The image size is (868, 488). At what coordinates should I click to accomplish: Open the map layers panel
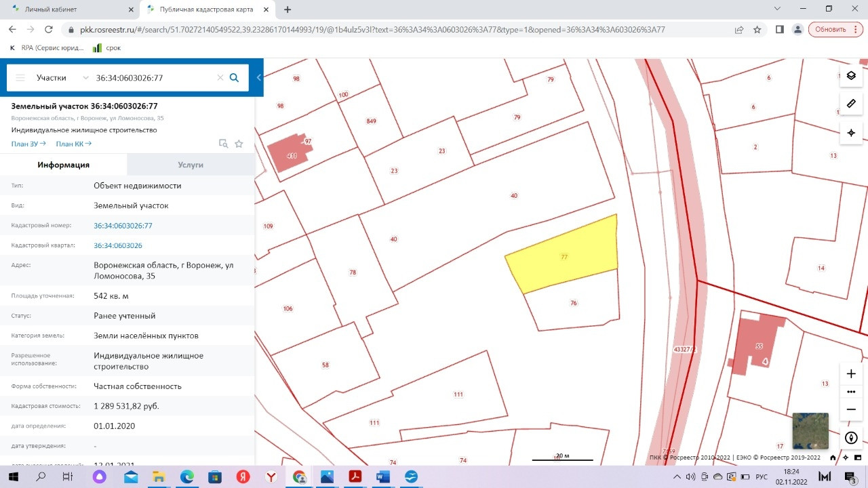[x=851, y=75]
